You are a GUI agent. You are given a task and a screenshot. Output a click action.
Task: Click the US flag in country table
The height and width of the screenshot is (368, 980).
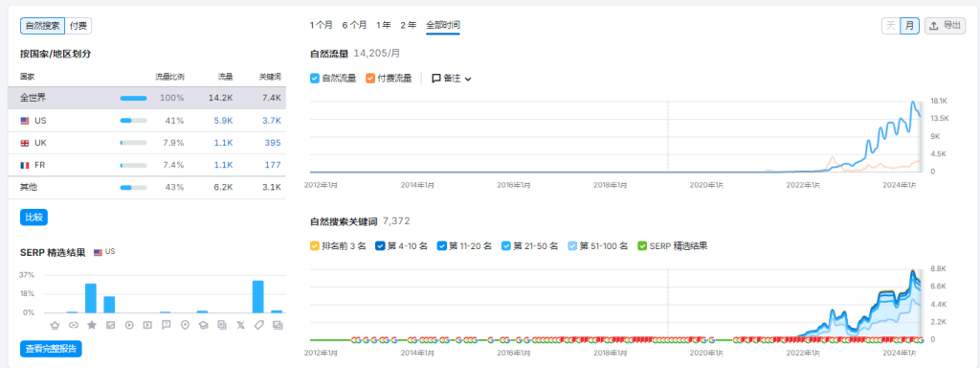pyautogui.click(x=24, y=121)
